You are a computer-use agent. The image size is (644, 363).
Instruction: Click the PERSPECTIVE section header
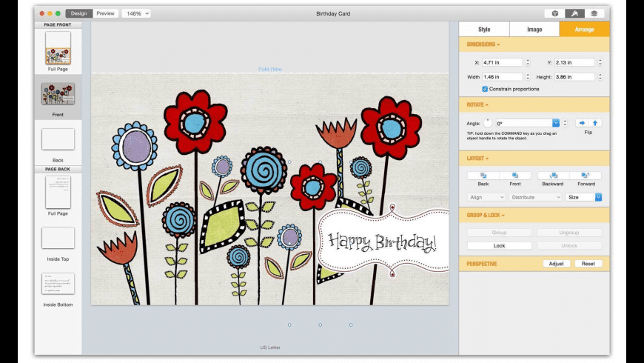[x=482, y=264]
